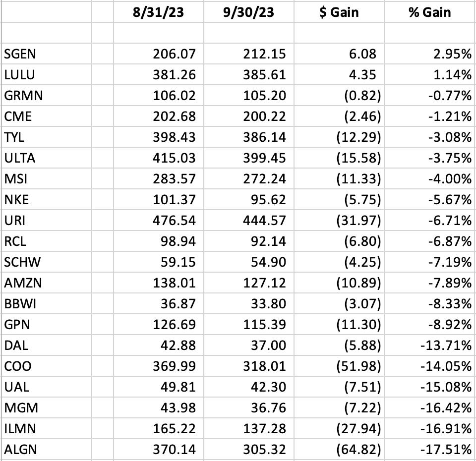Click TYL's percent gain -3.08%
Image resolution: width=476 pixels, height=461 pixels.
429,137
